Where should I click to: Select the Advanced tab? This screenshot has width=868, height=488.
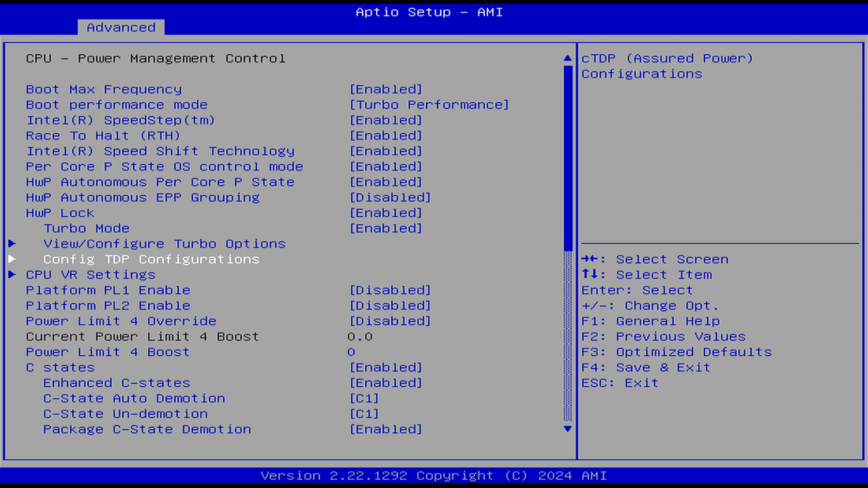coord(121,27)
